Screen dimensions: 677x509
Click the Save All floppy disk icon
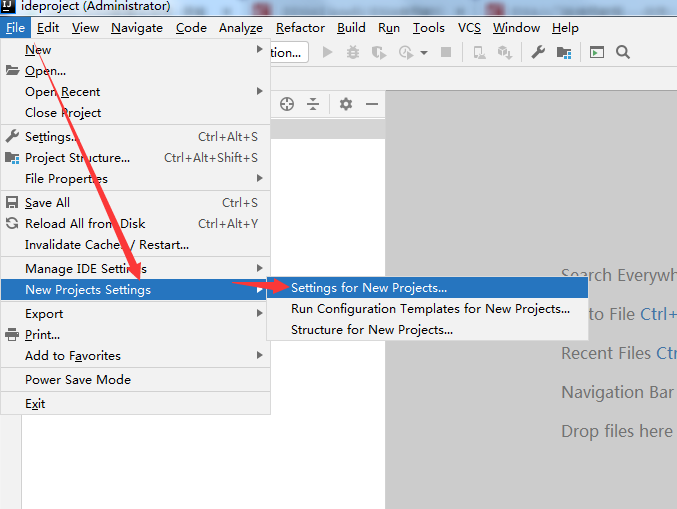pos(12,202)
